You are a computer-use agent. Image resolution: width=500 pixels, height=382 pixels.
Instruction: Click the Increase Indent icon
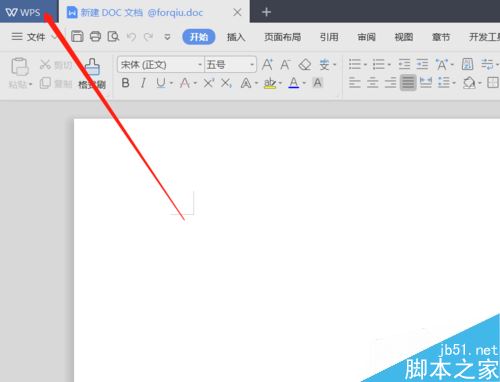coord(422,64)
